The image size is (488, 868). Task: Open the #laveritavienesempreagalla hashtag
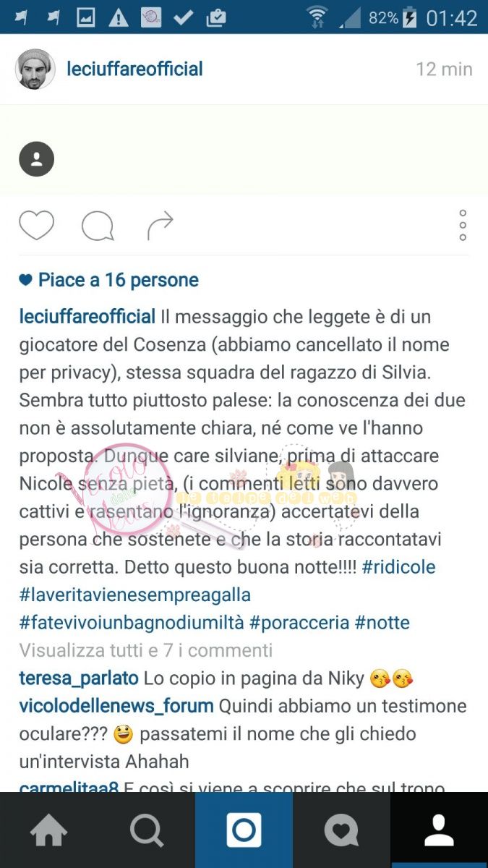tap(135, 595)
